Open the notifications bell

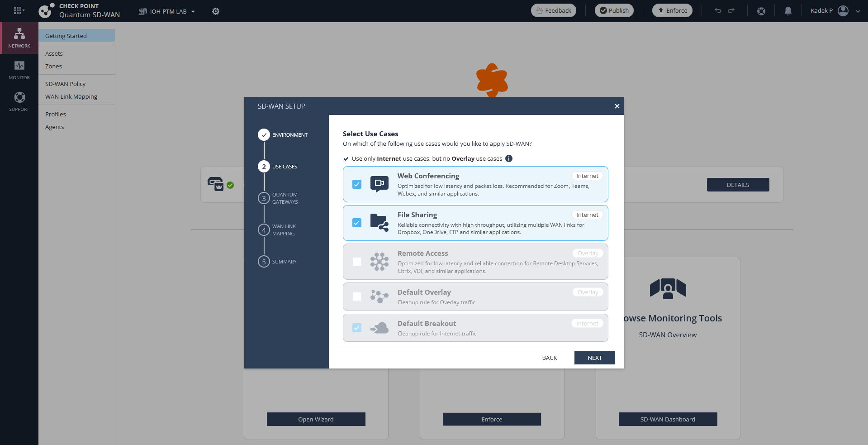(788, 11)
